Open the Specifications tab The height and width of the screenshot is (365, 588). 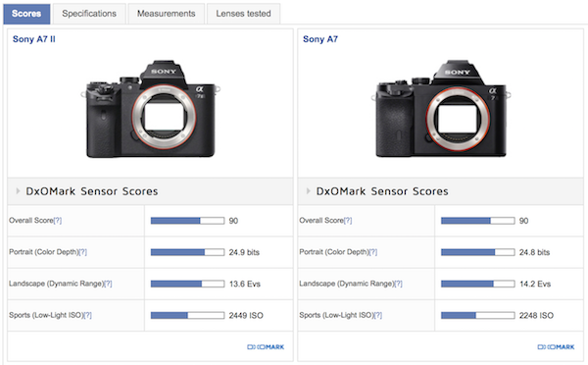tap(89, 14)
